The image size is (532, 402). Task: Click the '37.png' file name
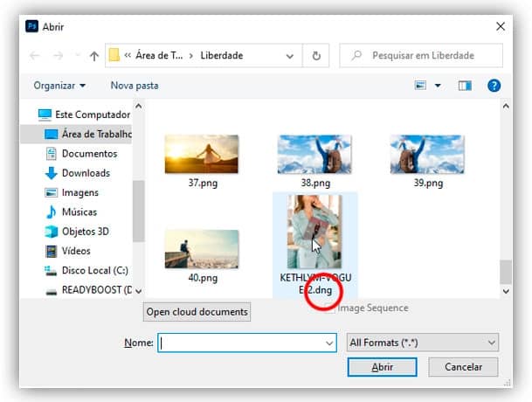[x=203, y=183]
